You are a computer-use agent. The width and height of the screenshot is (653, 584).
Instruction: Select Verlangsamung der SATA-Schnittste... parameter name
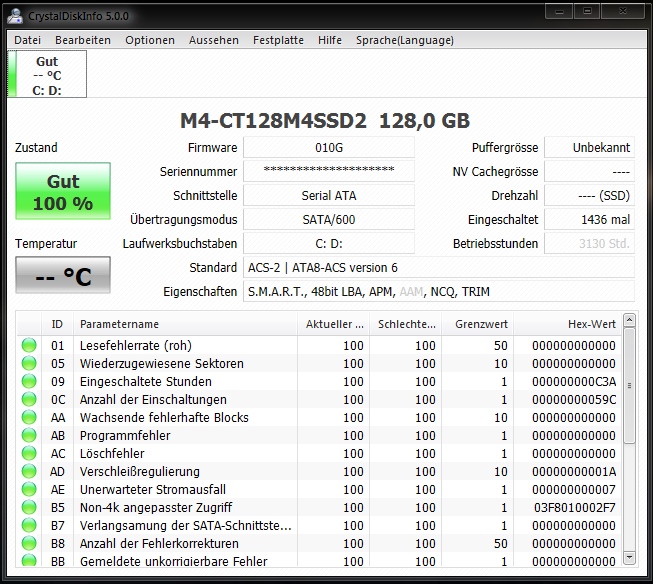tap(185, 525)
